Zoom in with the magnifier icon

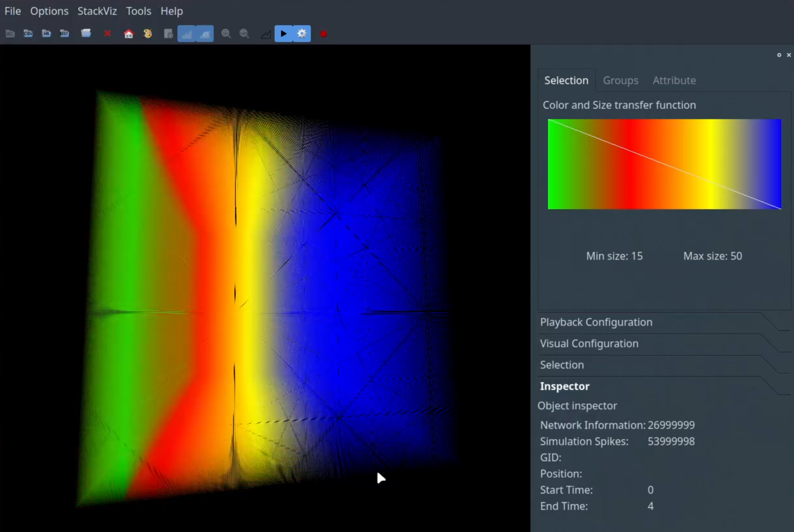click(226, 33)
